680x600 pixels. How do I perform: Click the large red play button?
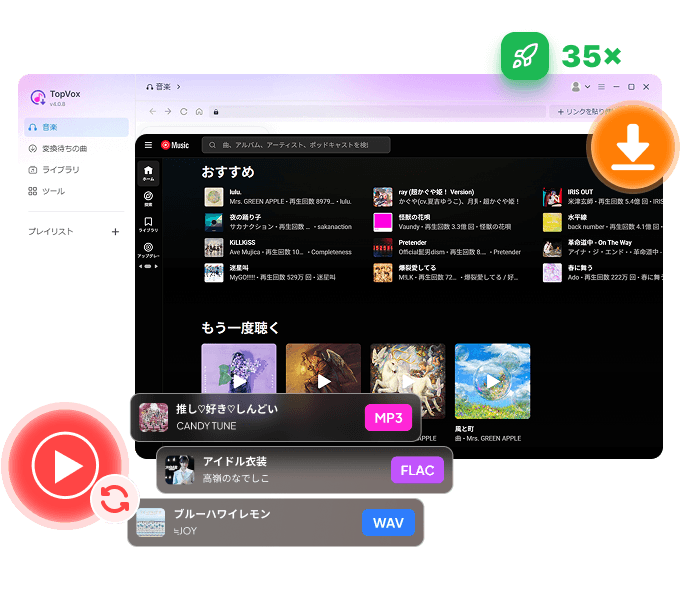(65, 466)
